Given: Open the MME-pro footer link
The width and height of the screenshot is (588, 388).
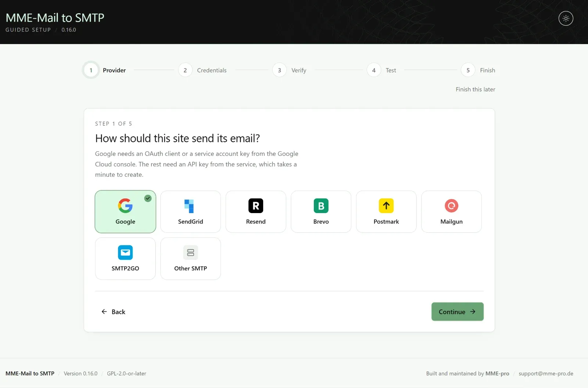Looking at the screenshot, I should point(497,373).
